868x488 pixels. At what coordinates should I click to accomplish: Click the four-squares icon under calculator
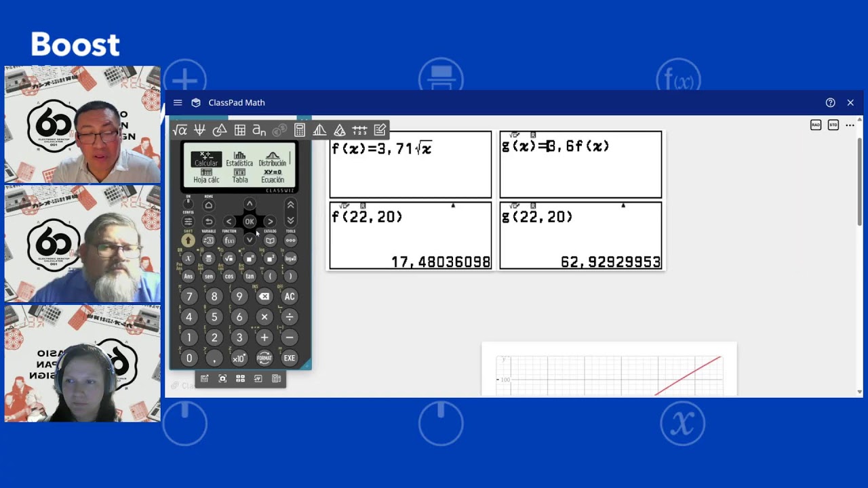(240, 379)
